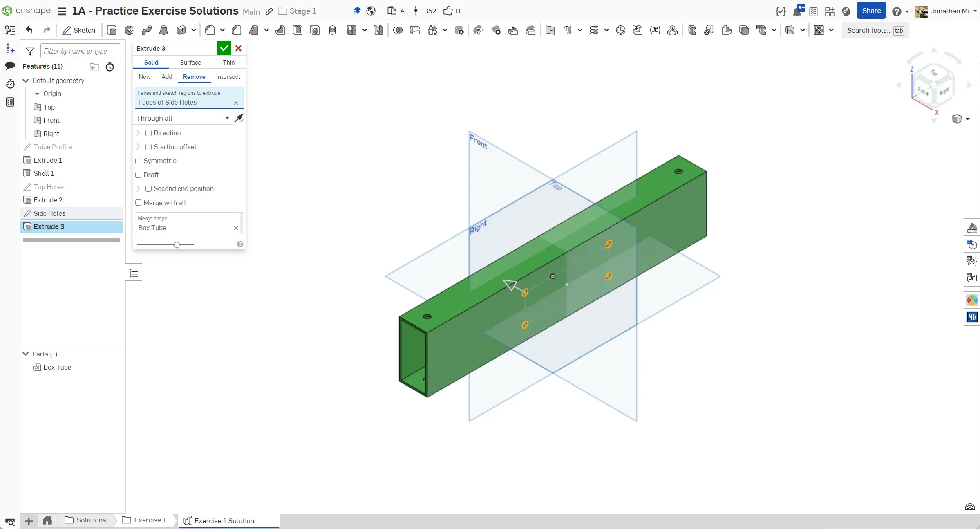Click the undo arrow icon
The width and height of the screenshot is (980, 529).
point(29,30)
